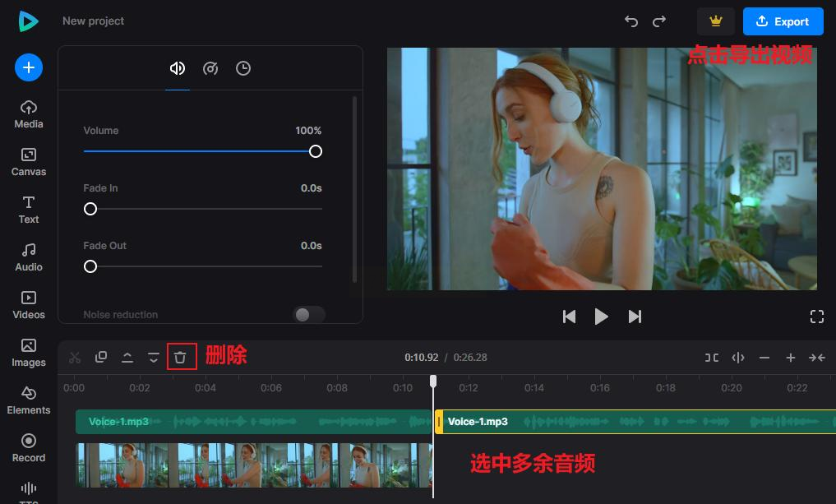836x504 pixels.
Task: Open the Text panel
Action: [29, 210]
